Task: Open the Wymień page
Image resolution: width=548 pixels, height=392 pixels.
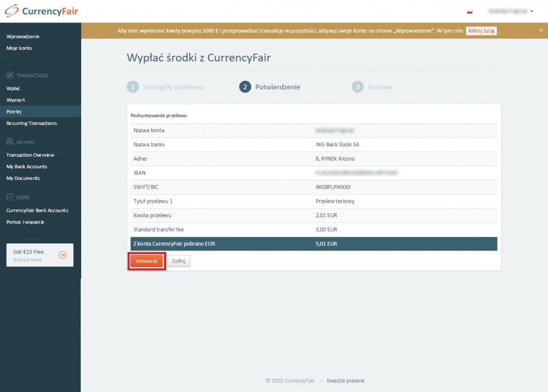Action: coord(15,100)
